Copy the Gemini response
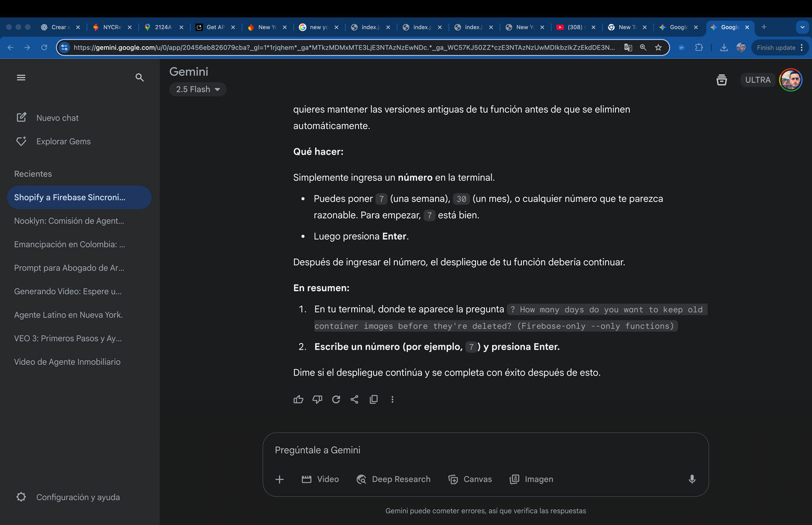The height and width of the screenshot is (525, 812). (x=374, y=399)
